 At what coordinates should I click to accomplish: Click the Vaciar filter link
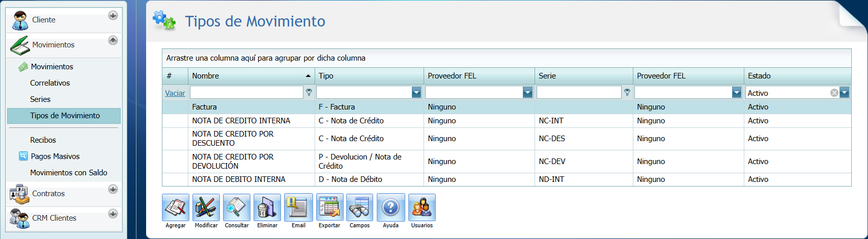click(x=175, y=93)
